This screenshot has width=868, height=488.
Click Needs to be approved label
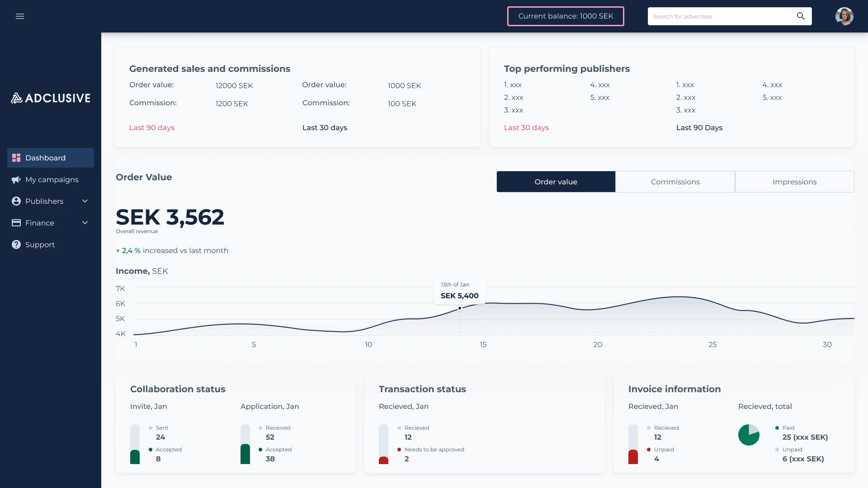click(434, 450)
